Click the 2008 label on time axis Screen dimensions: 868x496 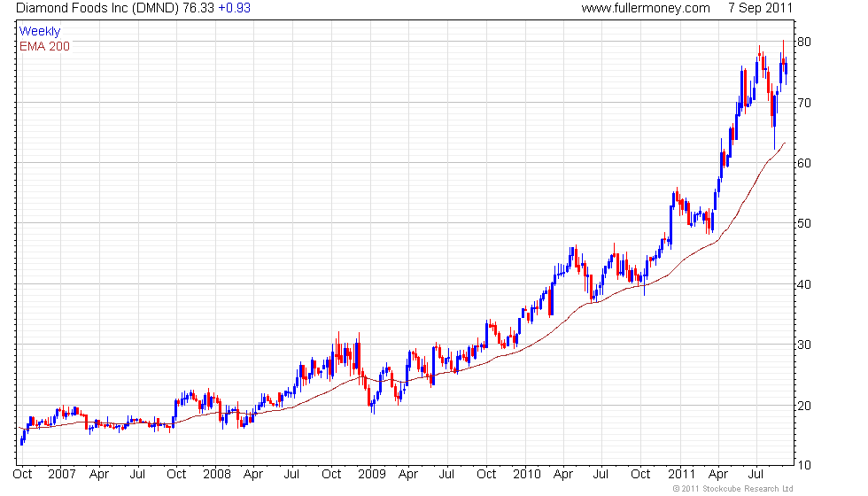click(x=216, y=474)
